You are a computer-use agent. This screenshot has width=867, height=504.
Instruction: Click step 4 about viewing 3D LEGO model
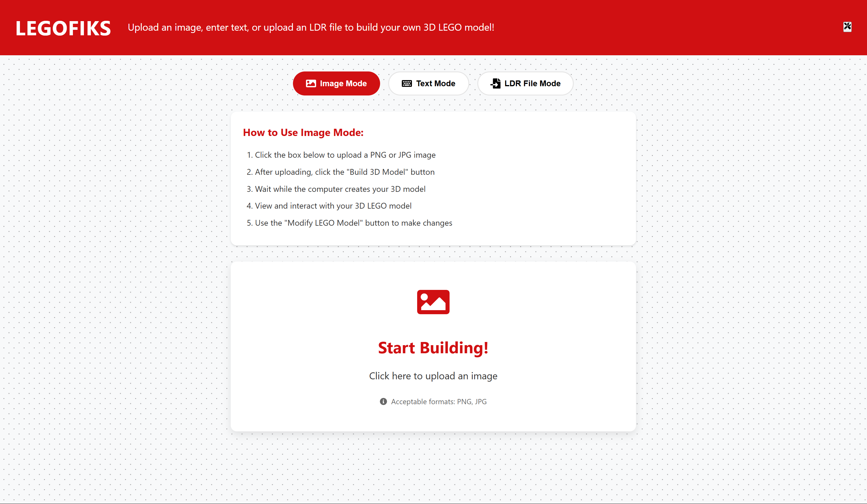[333, 206]
